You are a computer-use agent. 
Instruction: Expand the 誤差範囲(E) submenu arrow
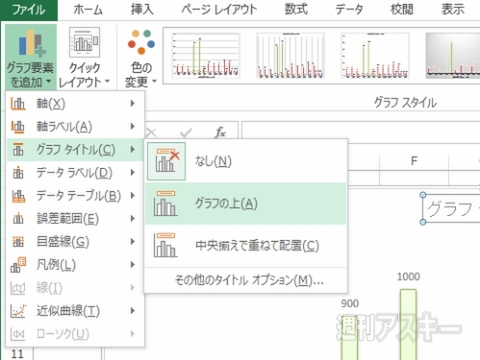coord(133,219)
